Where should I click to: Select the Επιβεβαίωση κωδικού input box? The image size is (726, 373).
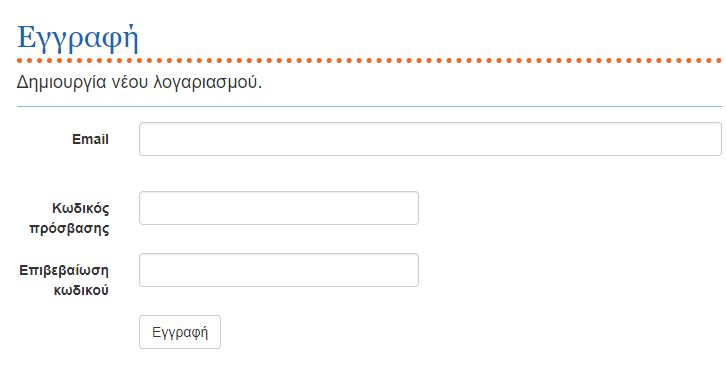[x=279, y=270]
